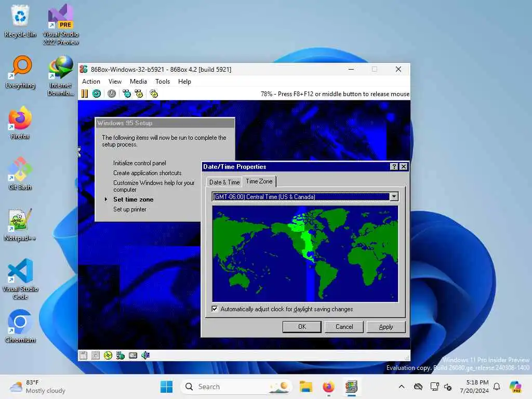Click the sound speaker status bar icon
The image size is (532, 399).
click(x=145, y=355)
